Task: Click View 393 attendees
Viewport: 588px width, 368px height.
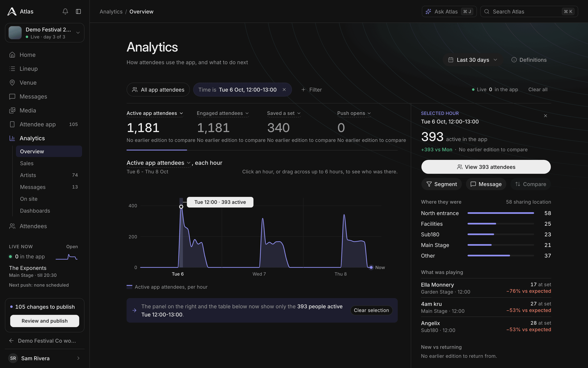Action: (486, 167)
